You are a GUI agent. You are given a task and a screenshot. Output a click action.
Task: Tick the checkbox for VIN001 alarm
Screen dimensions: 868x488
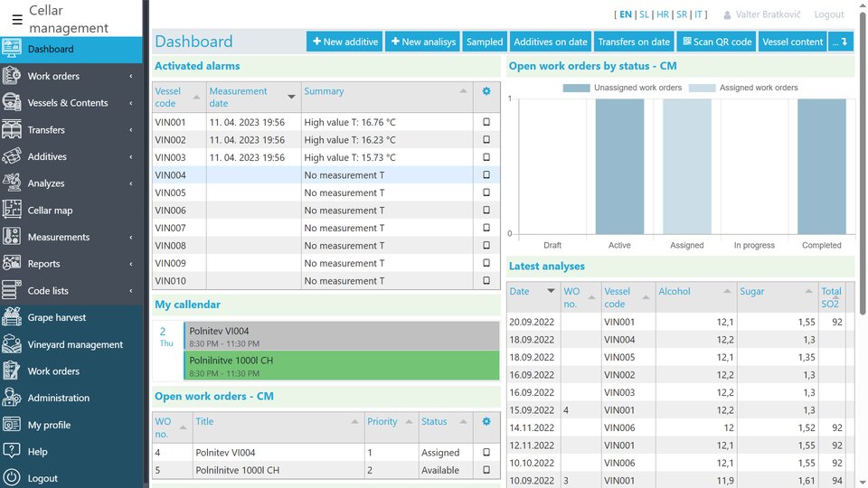coord(486,122)
